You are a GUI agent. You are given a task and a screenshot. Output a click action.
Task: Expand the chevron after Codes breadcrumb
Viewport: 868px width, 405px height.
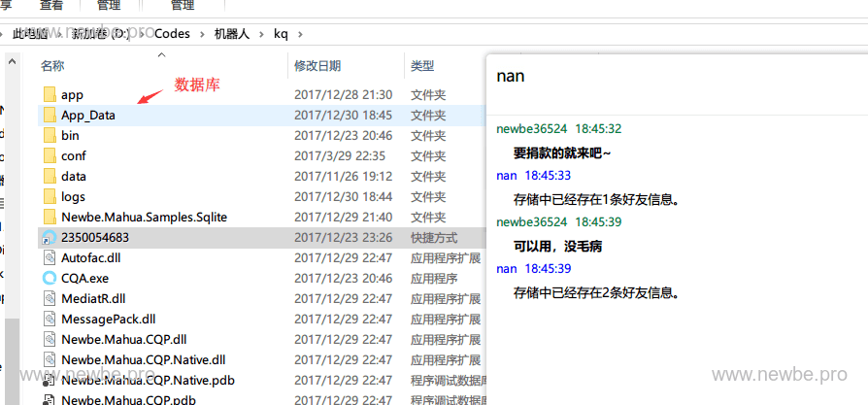(x=202, y=34)
